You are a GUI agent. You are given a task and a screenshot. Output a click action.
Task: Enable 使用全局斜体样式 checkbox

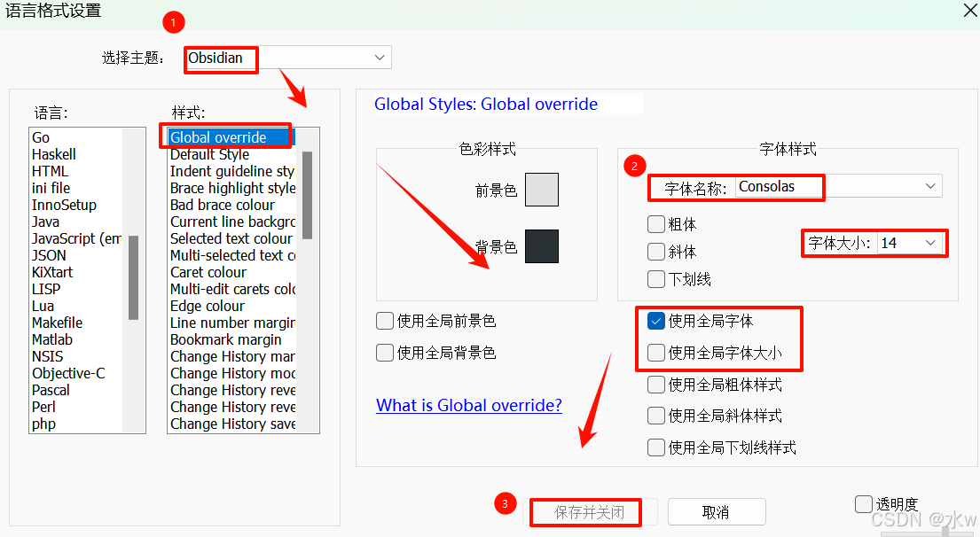[x=655, y=416]
